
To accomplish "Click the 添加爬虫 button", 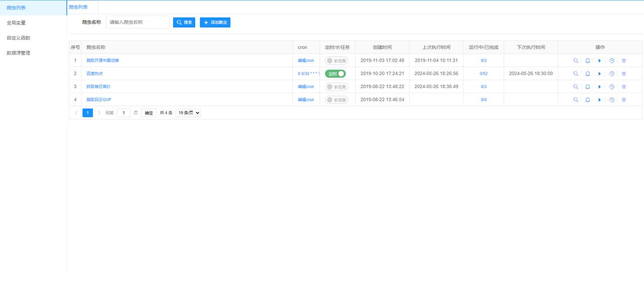I will 215,23.
